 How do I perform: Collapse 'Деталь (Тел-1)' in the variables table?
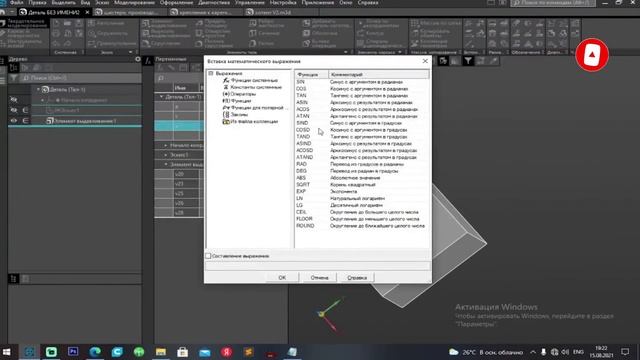click(161, 97)
